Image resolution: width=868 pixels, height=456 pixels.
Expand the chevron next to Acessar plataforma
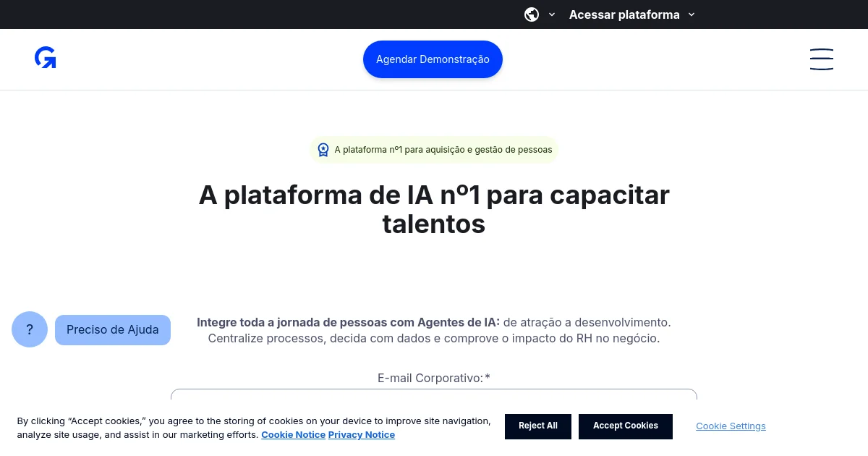pos(691,14)
